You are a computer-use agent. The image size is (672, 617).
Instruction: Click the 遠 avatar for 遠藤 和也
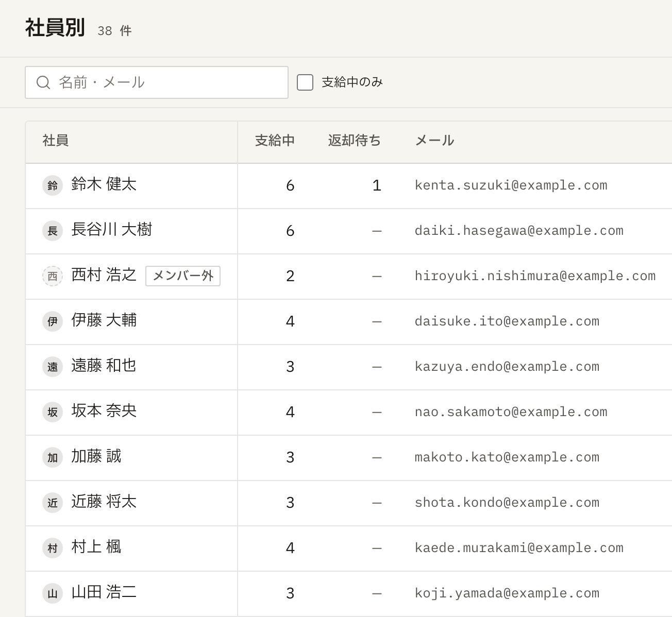53,367
